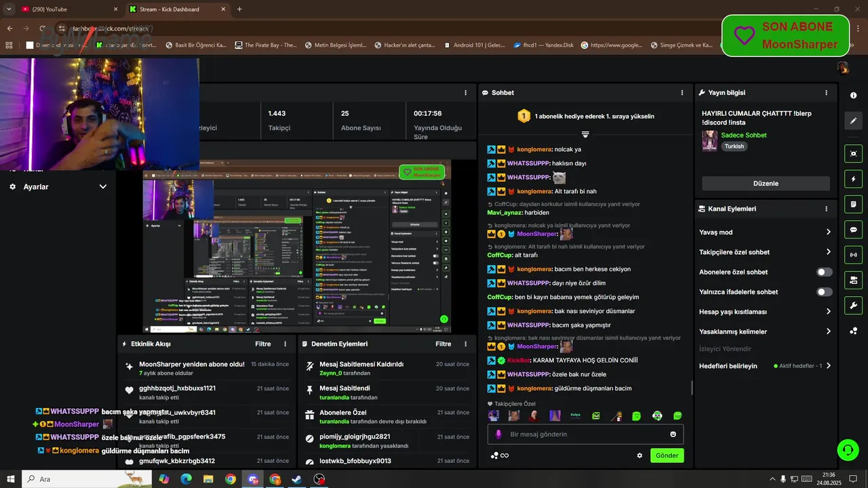Open the Android 101 bookmark
This screenshot has width=868, height=488.
[x=474, y=45]
